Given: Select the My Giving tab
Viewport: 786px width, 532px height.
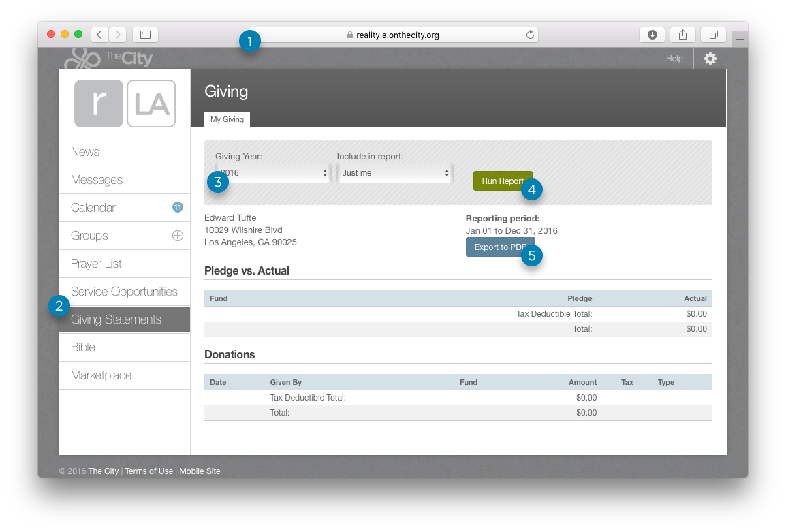Looking at the screenshot, I should pyautogui.click(x=227, y=119).
